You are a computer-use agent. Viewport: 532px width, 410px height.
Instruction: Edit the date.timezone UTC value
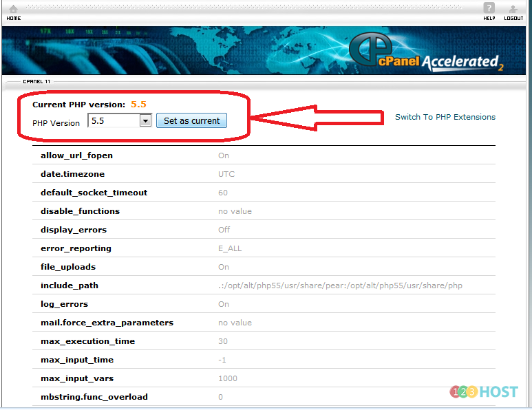coord(226,174)
